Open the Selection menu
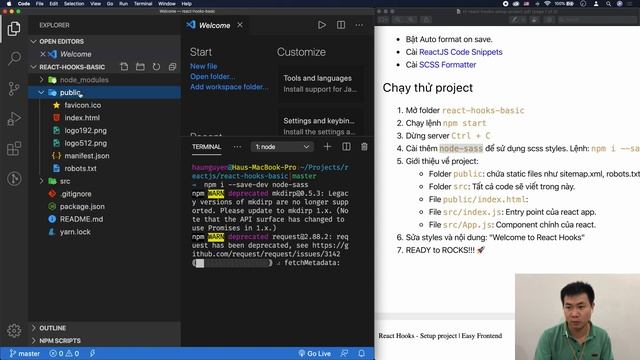The height and width of the screenshot is (360, 640). (x=74, y=4)
